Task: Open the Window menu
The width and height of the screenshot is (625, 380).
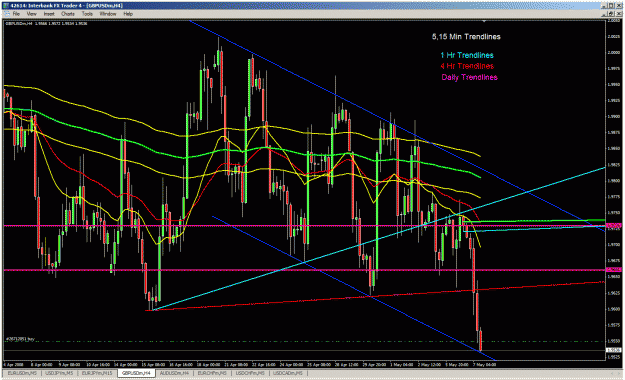Action: (x=108, y=14)
